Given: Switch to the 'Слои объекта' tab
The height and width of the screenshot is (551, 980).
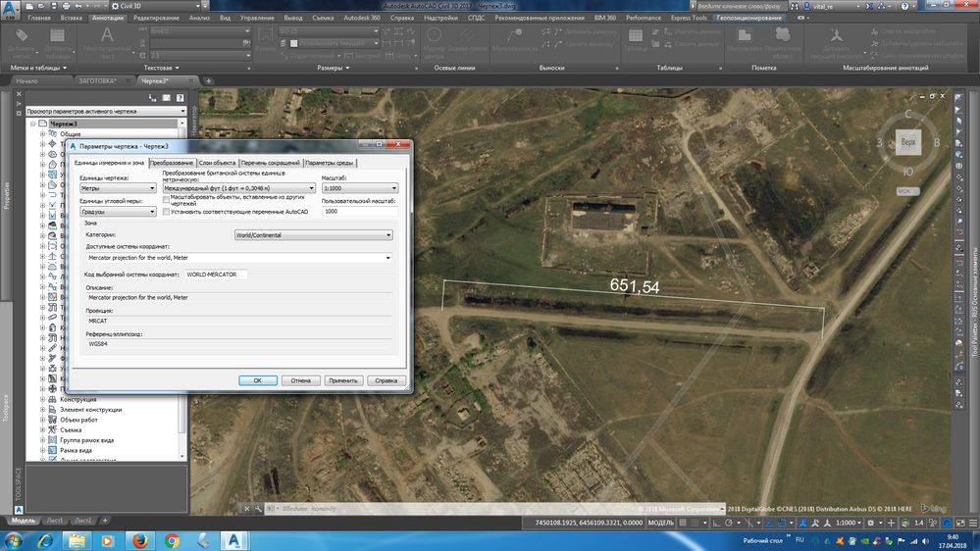Looking at the screenshot, I should tap(217, 163).
